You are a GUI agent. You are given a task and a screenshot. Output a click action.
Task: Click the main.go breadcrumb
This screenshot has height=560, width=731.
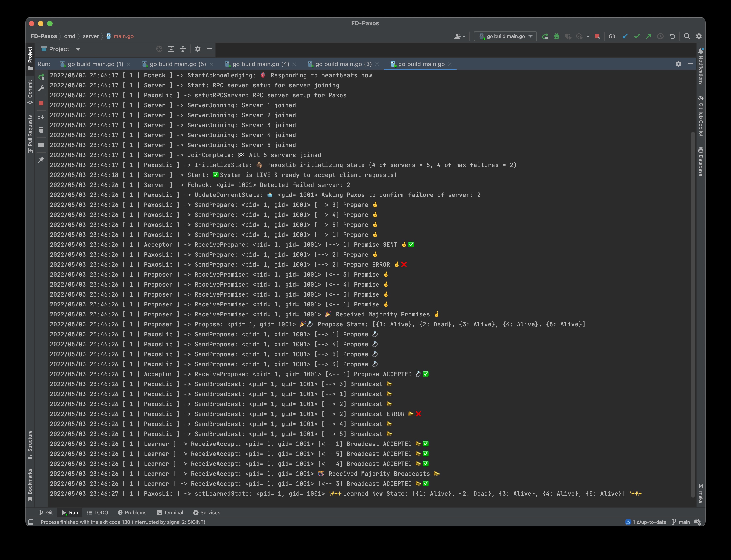tap(120, 36)
